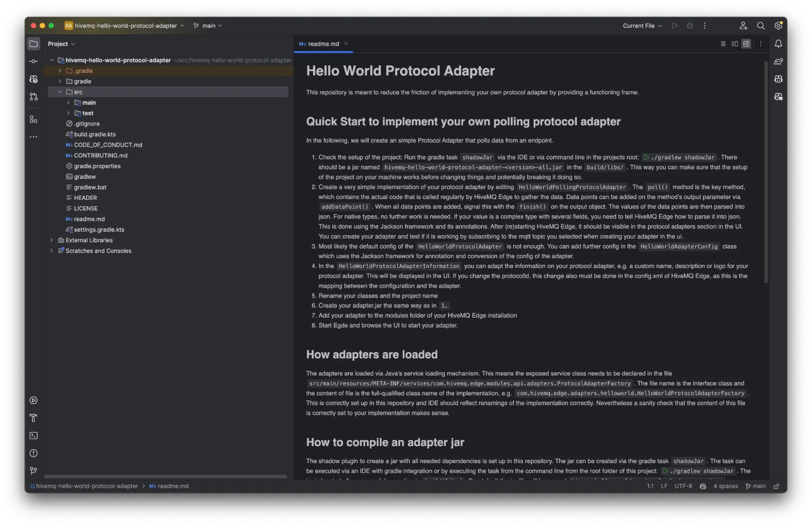Open the Terminal tool window

coord(34,436)
